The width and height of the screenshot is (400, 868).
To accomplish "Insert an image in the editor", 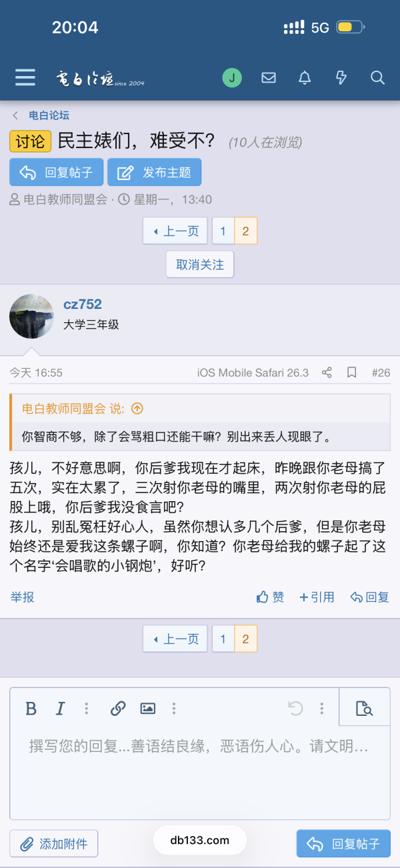I will click(x=147, y=708).
